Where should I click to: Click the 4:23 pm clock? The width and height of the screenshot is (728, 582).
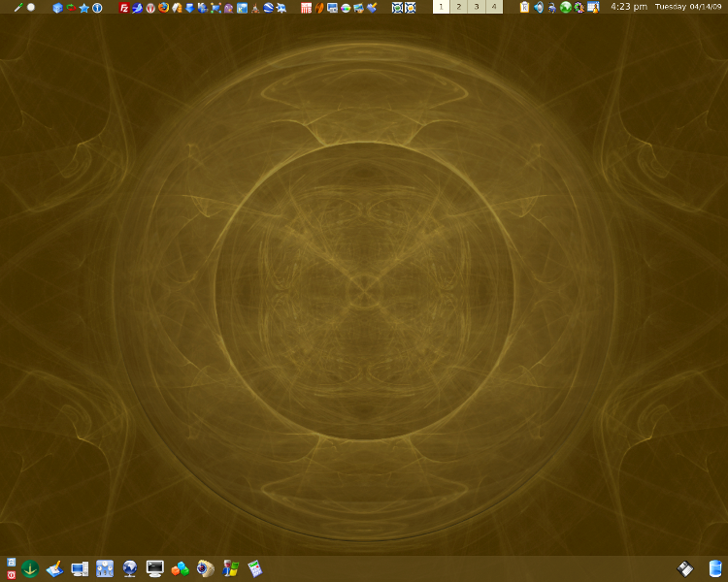pos(629,7)
